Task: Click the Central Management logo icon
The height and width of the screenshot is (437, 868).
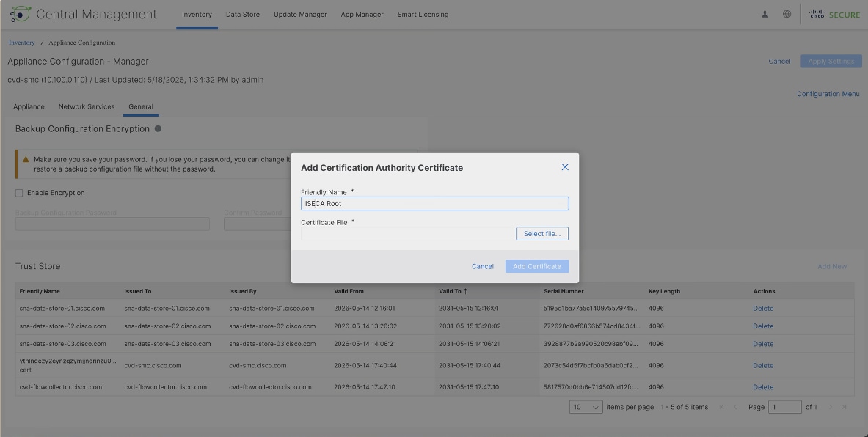Action: point(20,15)
